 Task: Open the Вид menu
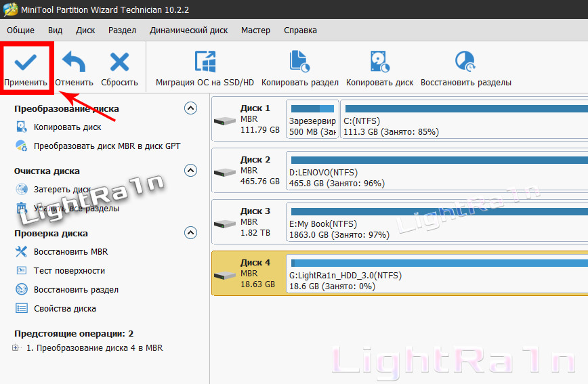pyautogui.click(x=55, y=30)
